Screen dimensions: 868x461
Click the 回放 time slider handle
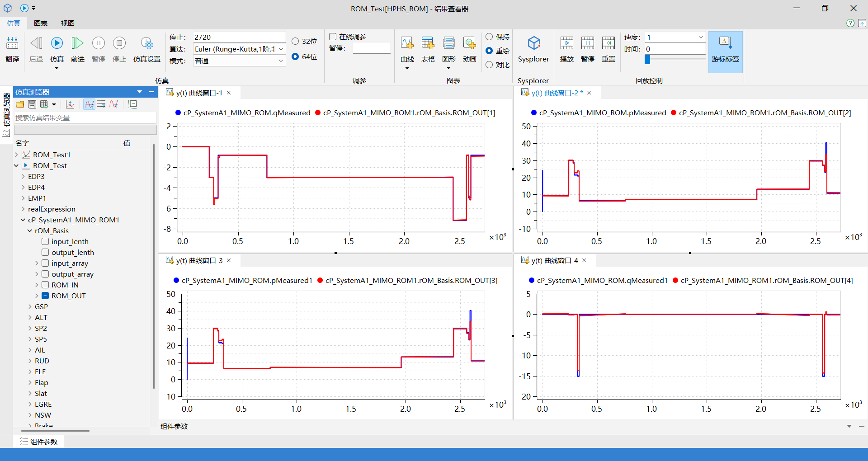(647, 59)
